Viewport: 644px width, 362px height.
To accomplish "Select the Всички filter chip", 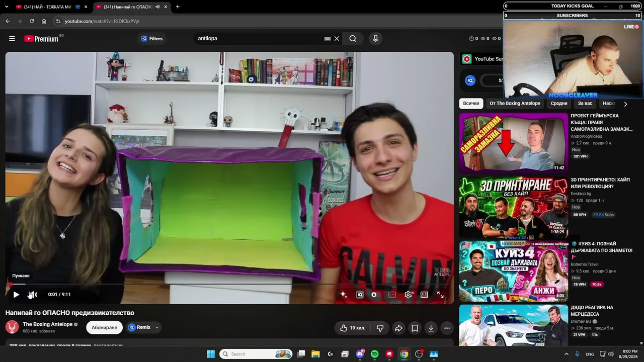I will pos(471,104).
